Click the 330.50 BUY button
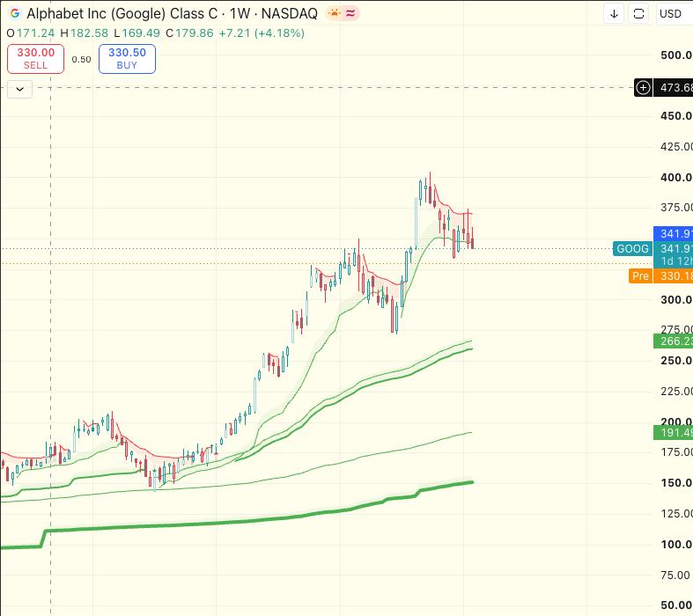The width and height of the screenshot is (693, 616). click(128, 59)
